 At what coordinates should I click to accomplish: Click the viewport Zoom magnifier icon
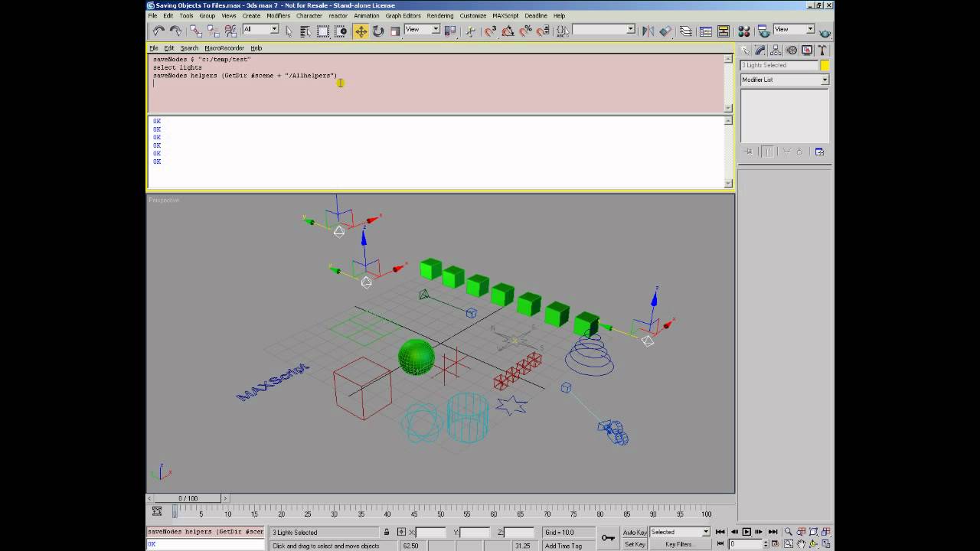coord(788,532)
